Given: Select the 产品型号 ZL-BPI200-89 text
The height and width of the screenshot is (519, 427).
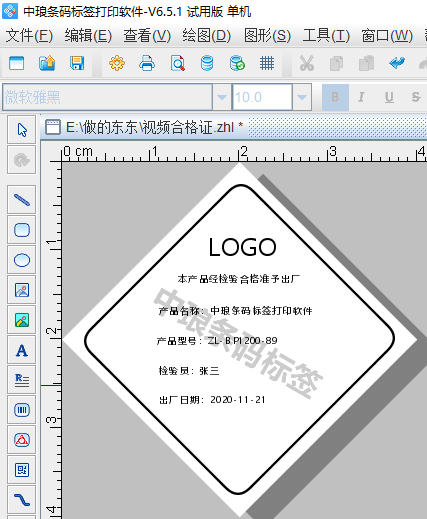Looking at the screenshot, I should pyautogui.click(x=217, y=341).
